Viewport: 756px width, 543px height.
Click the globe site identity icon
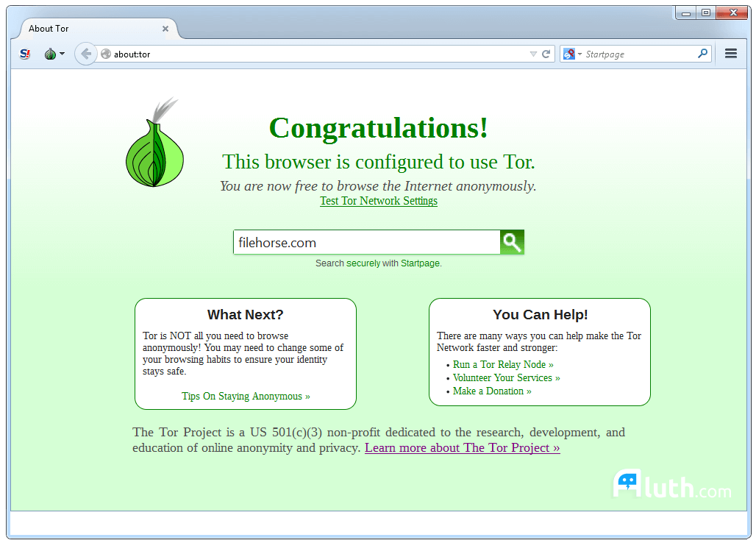pos(106,54)
